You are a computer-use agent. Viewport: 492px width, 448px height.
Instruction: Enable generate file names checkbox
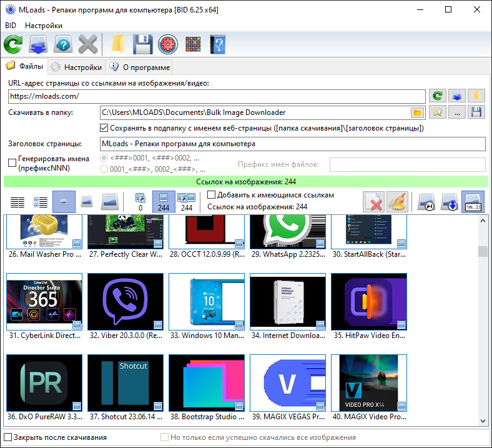[12, 162]
